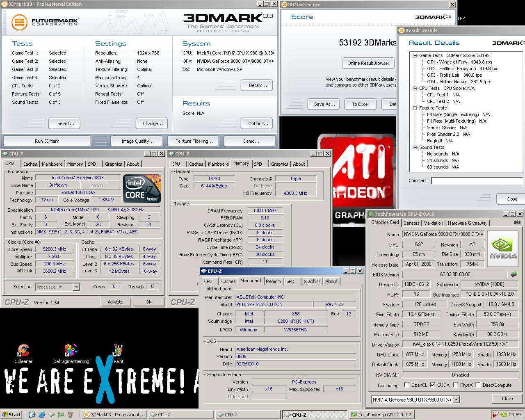Viewport: 525px width, 420px height.
Task: Click the DRAM Frequency 1000.1 MHz value
Action: tap(265, 210)
